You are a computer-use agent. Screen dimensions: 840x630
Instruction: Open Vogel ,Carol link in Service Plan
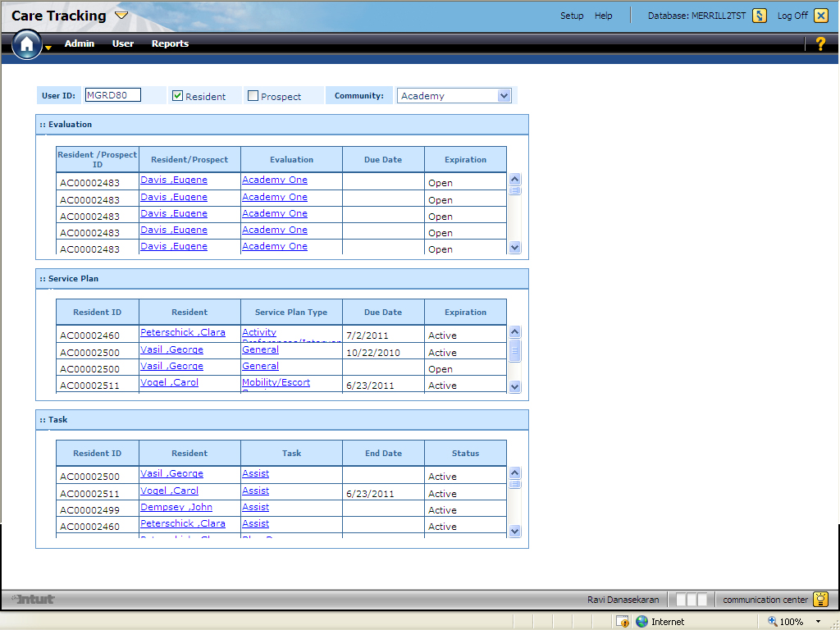[169, 382]
